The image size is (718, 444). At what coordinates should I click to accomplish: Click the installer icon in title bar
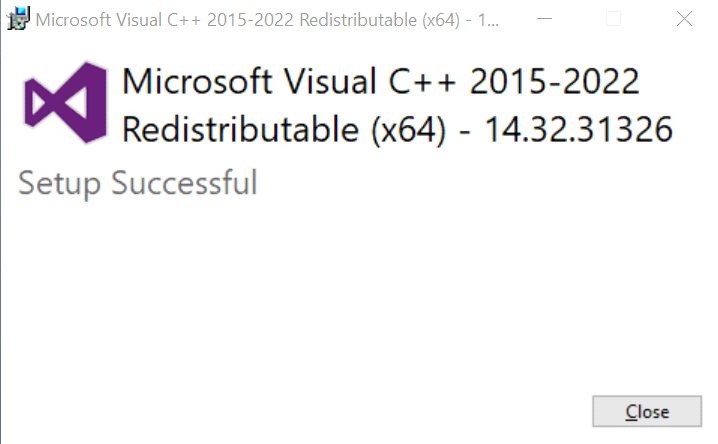(19, 20)
